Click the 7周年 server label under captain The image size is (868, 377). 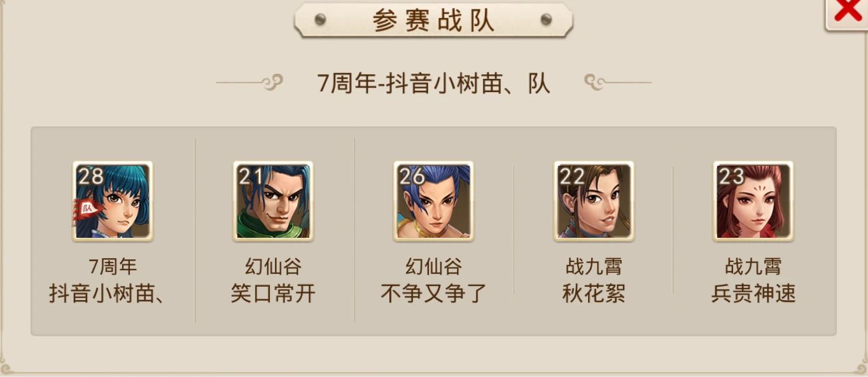point(113,266)
